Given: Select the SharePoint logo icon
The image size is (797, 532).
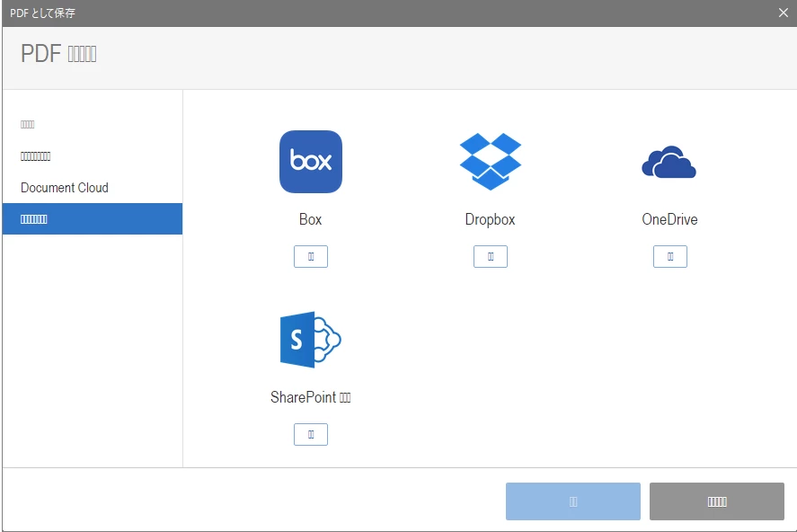Looking at the screenshot, I should pyautogui.click(x=311, y=340).
